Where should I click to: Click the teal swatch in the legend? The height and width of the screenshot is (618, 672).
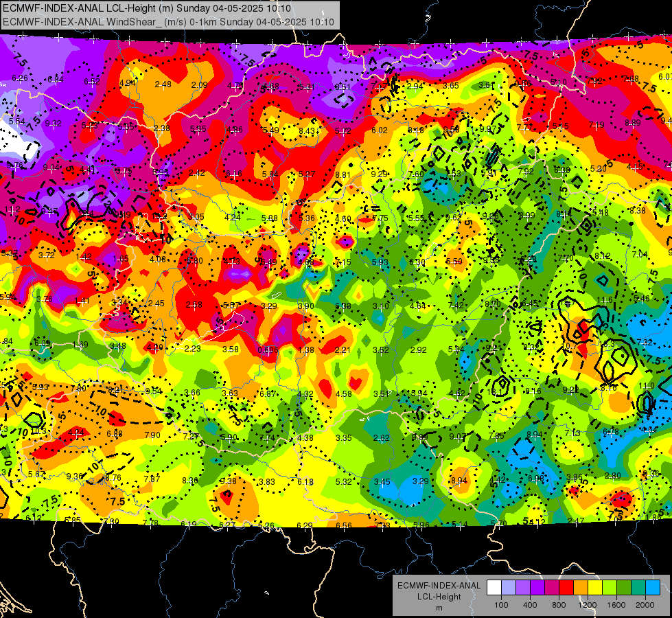click(638, 588)
